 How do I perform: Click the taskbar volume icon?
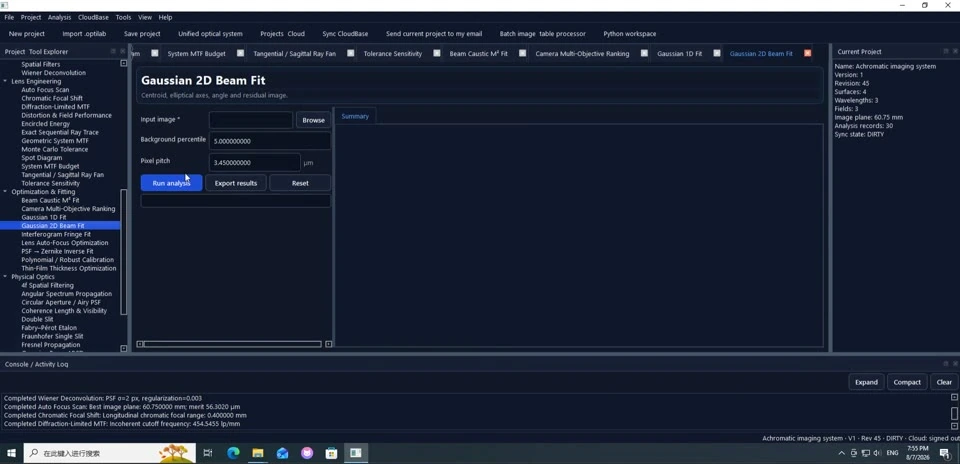[x=877, y=453]
